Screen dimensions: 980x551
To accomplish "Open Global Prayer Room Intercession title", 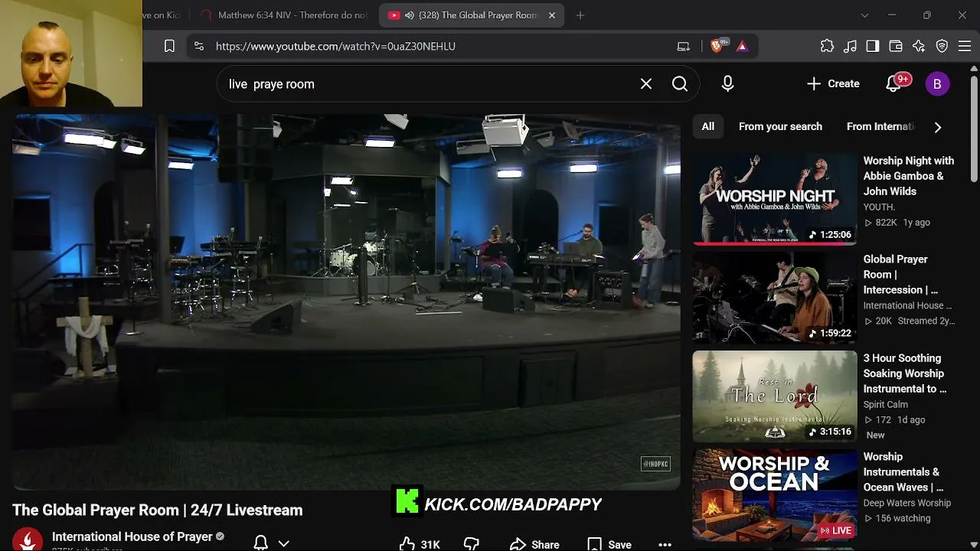I will pyautogui.click(x=900, y=275).
